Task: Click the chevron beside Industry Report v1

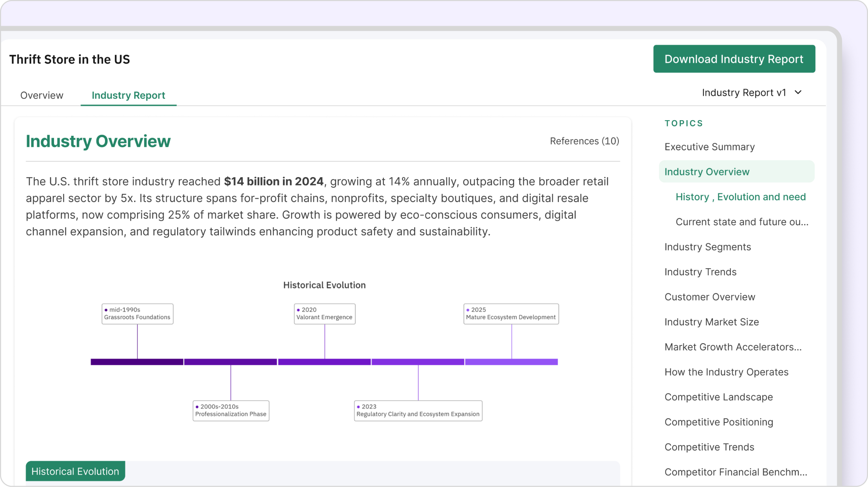Action: click(x=798, y=92)
